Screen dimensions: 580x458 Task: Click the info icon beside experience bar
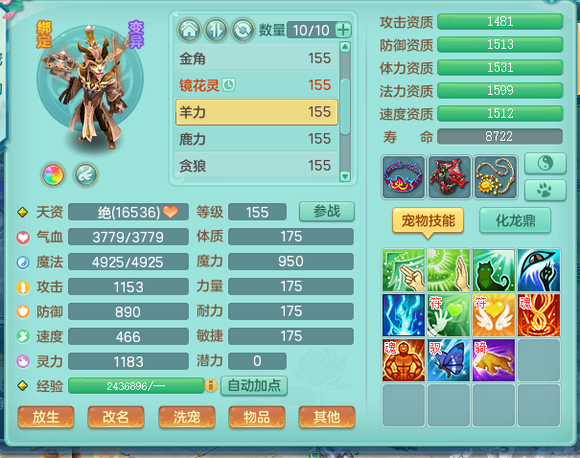211,385
